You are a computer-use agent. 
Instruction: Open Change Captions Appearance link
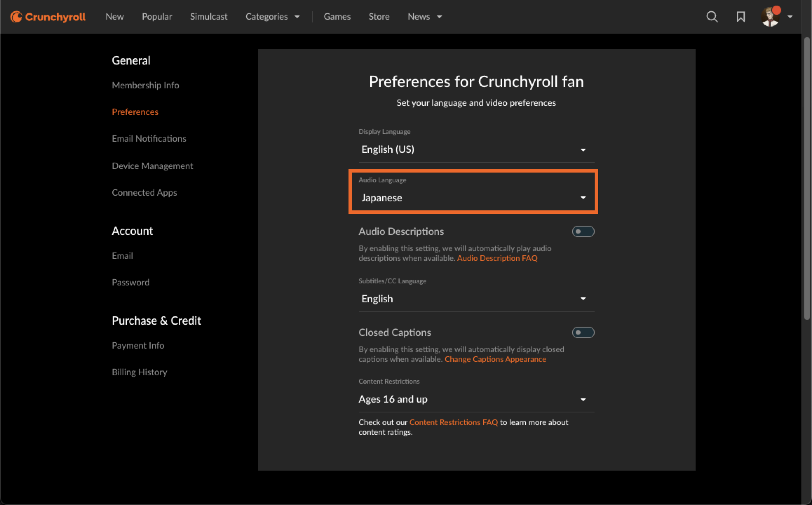495,359
